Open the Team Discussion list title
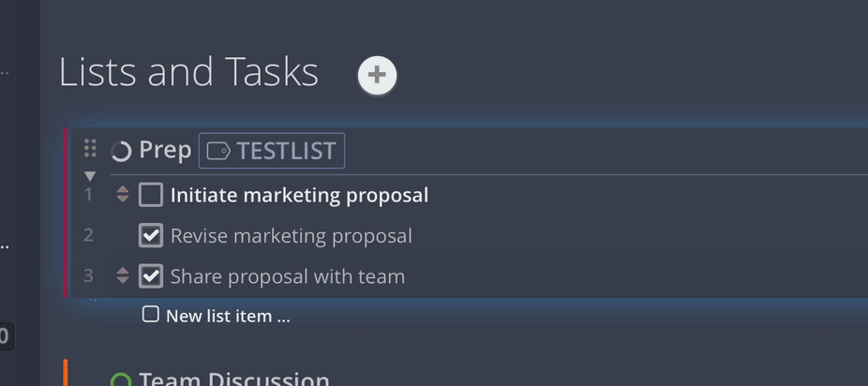Screen dimensions: 868x386 (x=234, y=379)
